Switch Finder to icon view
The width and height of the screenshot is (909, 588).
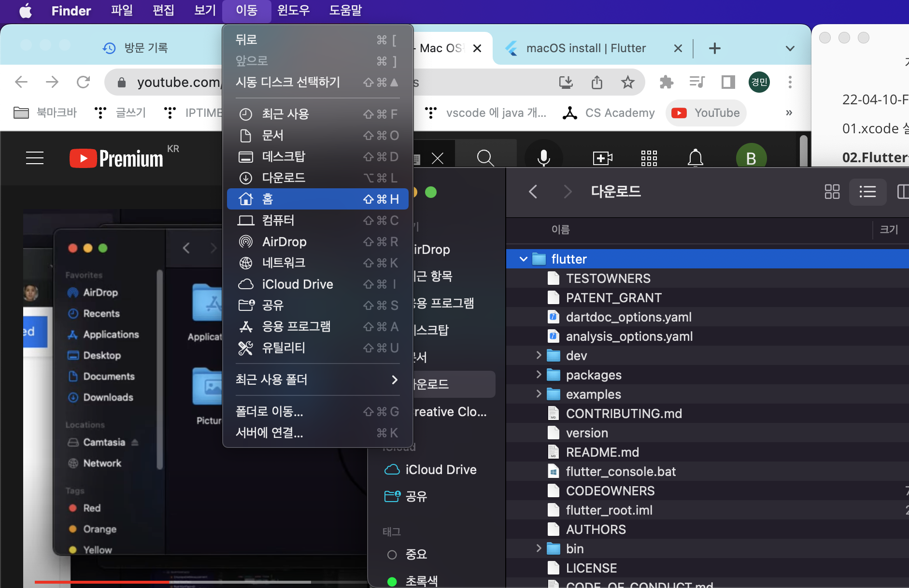pyautogui.click(x=832, y=192)
